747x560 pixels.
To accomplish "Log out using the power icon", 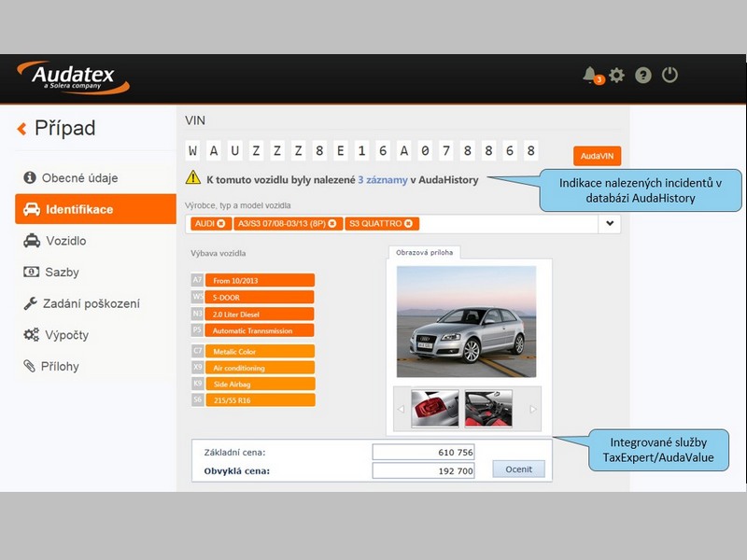I will coord(669,76).
